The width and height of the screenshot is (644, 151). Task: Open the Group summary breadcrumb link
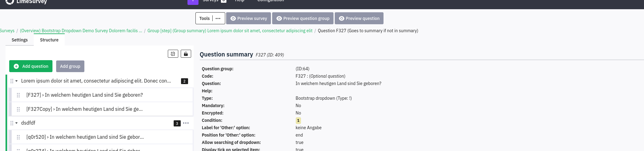click(230, 31)
